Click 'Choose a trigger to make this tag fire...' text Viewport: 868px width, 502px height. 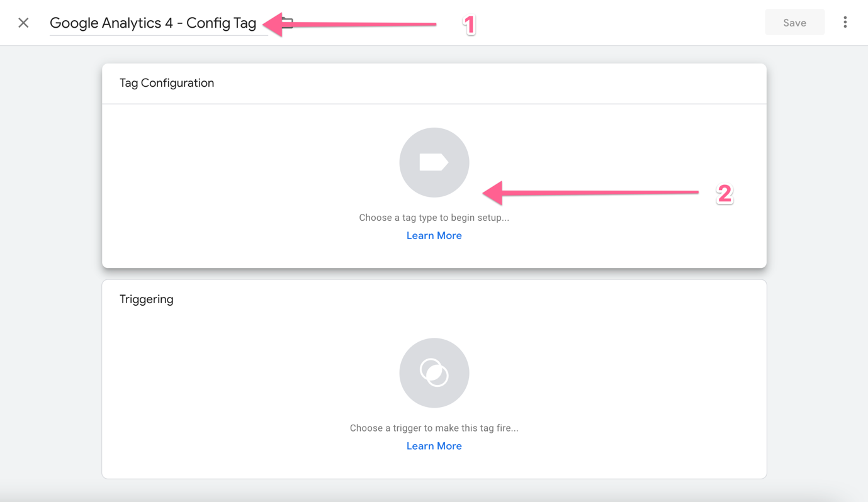[x=434, y=428]
